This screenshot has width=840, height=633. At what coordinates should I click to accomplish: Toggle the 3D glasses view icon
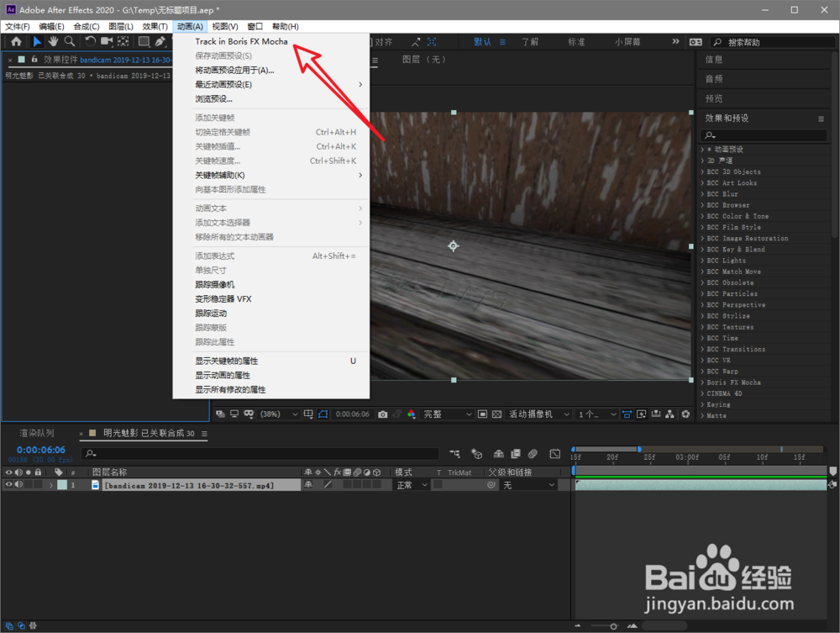[x=249, y=414]
